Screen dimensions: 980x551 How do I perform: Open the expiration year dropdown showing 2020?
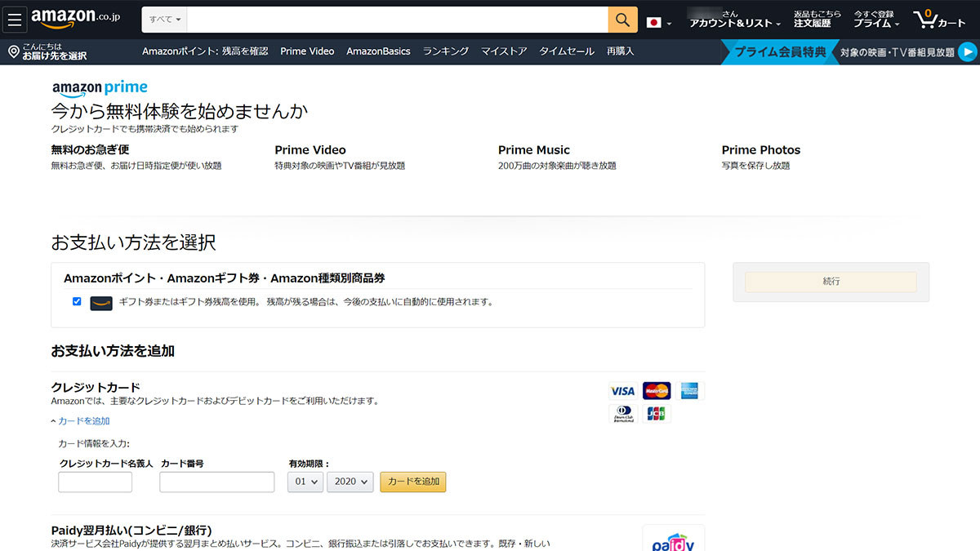(350, 482)
